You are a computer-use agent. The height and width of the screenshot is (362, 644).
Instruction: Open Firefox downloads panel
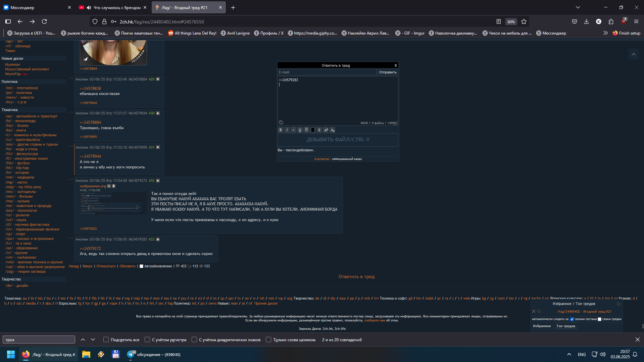point(586,21)
